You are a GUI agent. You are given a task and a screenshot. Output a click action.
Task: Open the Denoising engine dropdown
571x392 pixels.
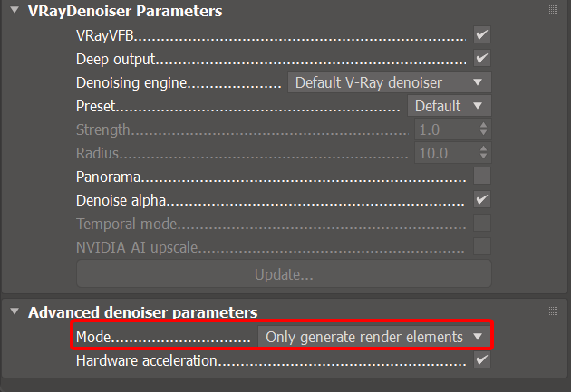click(389, 82)
